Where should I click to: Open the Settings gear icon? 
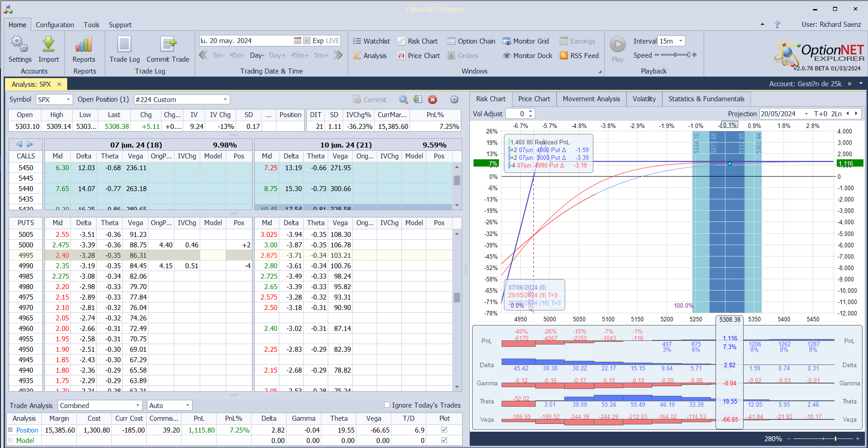coord(20,44)
